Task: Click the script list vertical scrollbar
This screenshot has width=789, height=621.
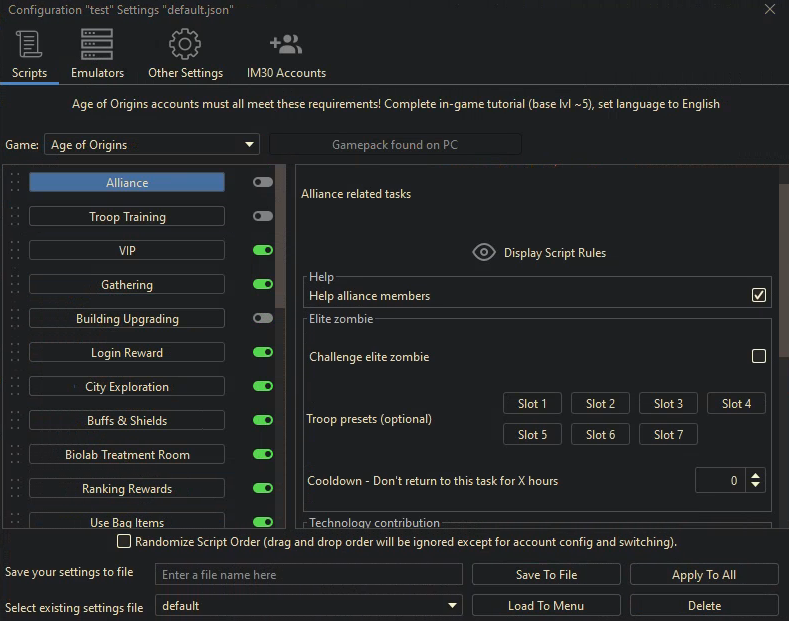Action: [x=280, y=240]
